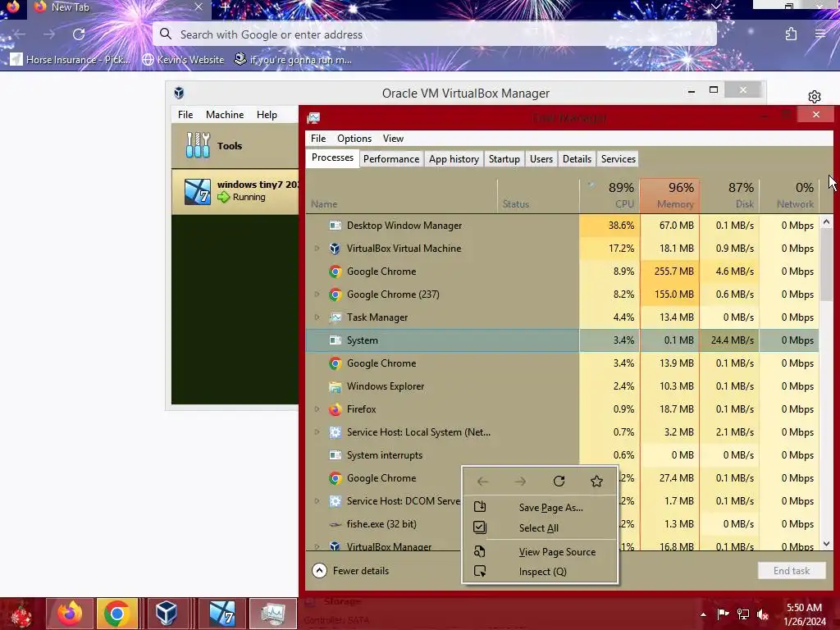Open "if you're gonna run m..." bookmark
Viewport: 840px width, 630px height.
tap(293, 59)
